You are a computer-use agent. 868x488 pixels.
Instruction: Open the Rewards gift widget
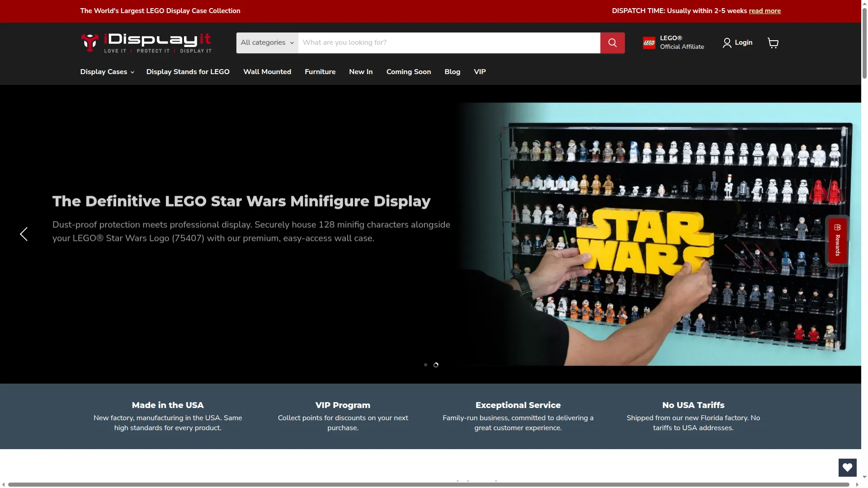point(838,240)
